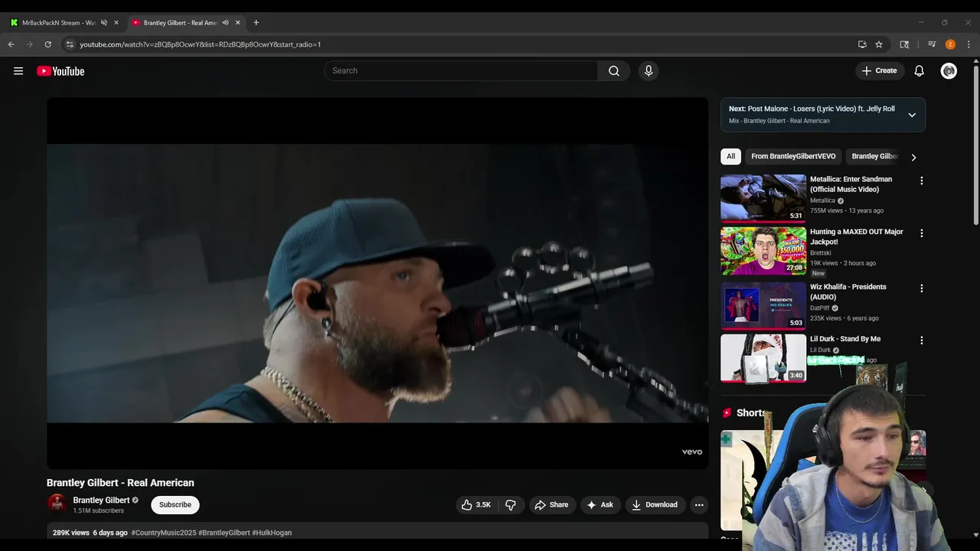Click the 'Brettski' channel name
Viewport: 980px width, 551px height.
pyautogui.click(x=821, y=253)
